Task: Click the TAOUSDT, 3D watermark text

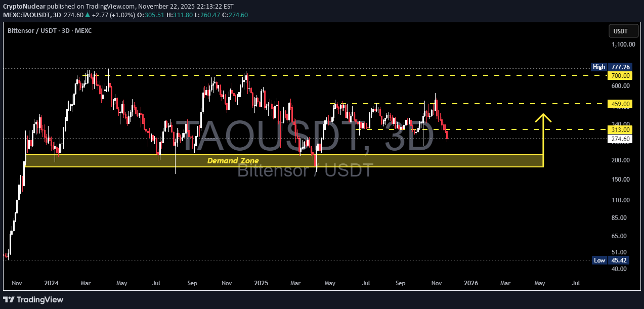Action: [x=304, y=138]
